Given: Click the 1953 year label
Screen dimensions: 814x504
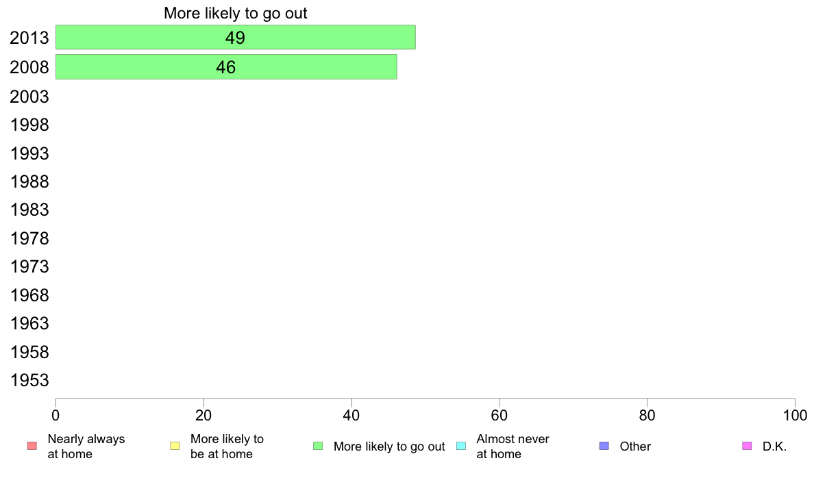Looking at the screenshot, I should tap(29, 381).
